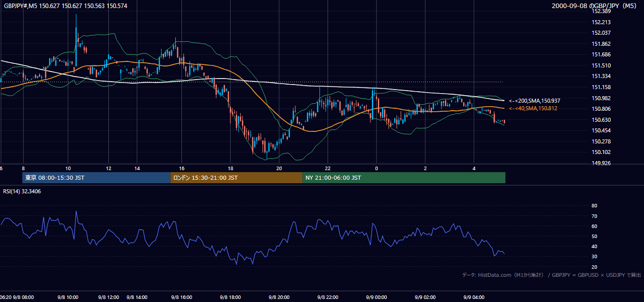Click the 9/8 16:00 date axis label
The width and height of the screenshot is (644, 302).
coord(182,297)
